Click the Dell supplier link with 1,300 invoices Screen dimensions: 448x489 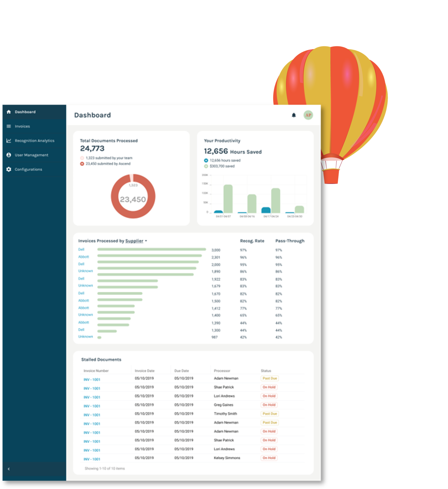(81, 330)
